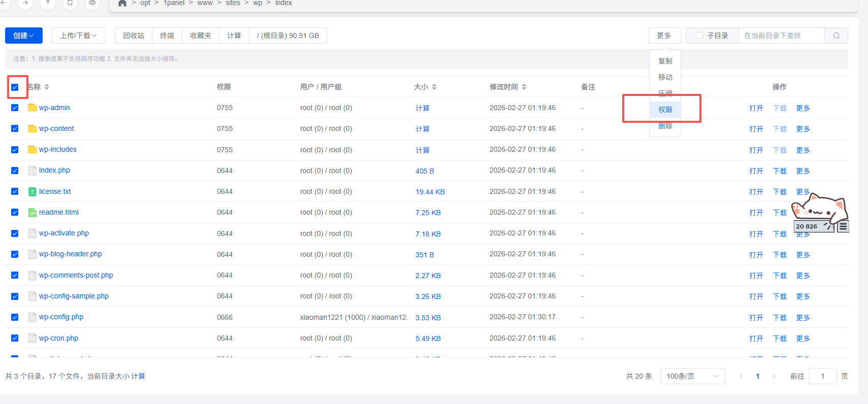The image size is (868, 404).
Task: Enable the 子目录 checkbox
Action: (x=699, y=36)
